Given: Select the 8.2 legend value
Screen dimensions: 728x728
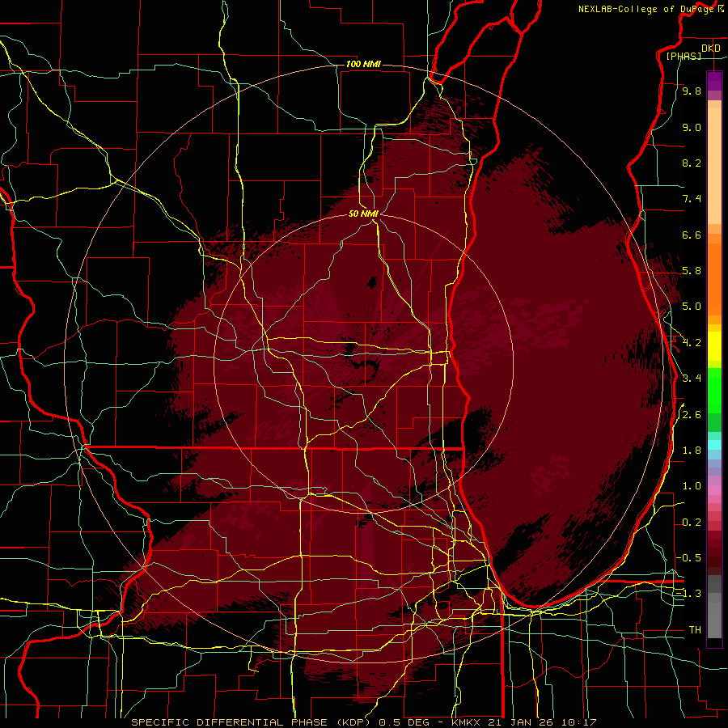Looking at the screenshot, I should click(x=692, y=163).
